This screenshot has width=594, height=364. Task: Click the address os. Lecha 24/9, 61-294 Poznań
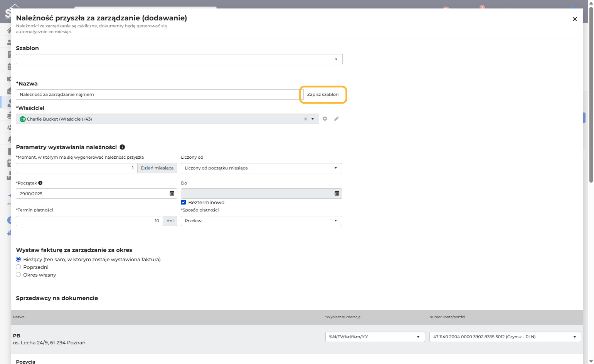(49, 343)
